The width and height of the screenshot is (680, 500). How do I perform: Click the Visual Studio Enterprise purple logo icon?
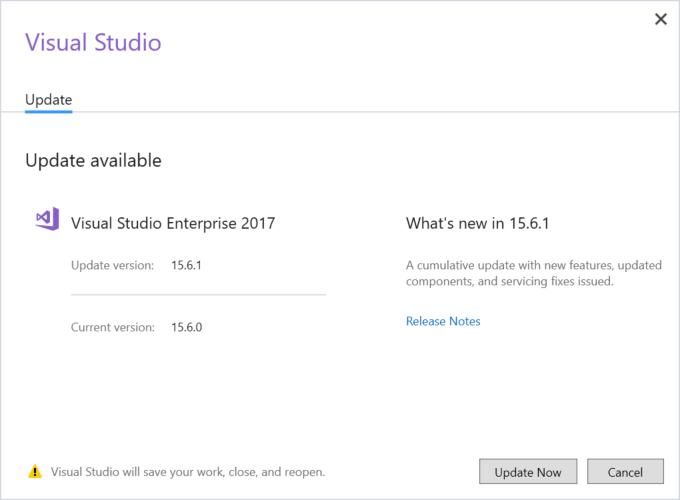pyautogui.click(x=47, y=221)
